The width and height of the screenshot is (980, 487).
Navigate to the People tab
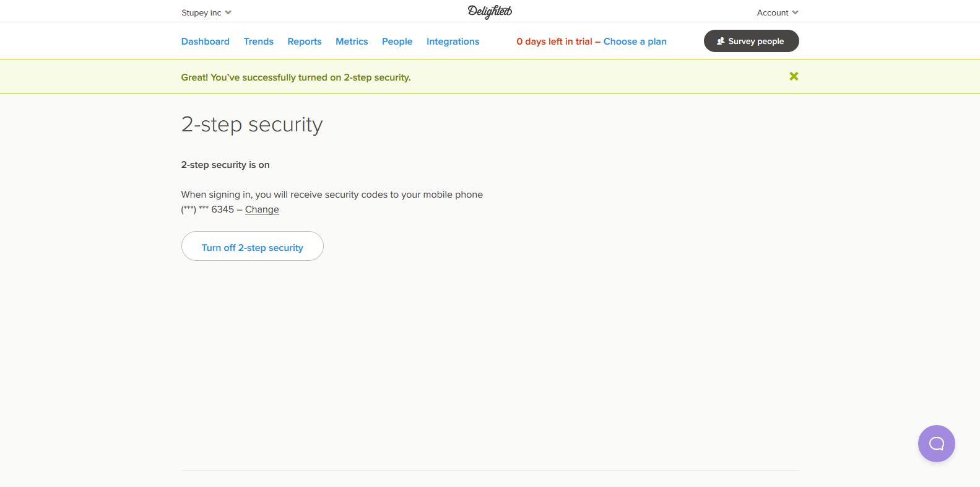(x=397, y=42)
